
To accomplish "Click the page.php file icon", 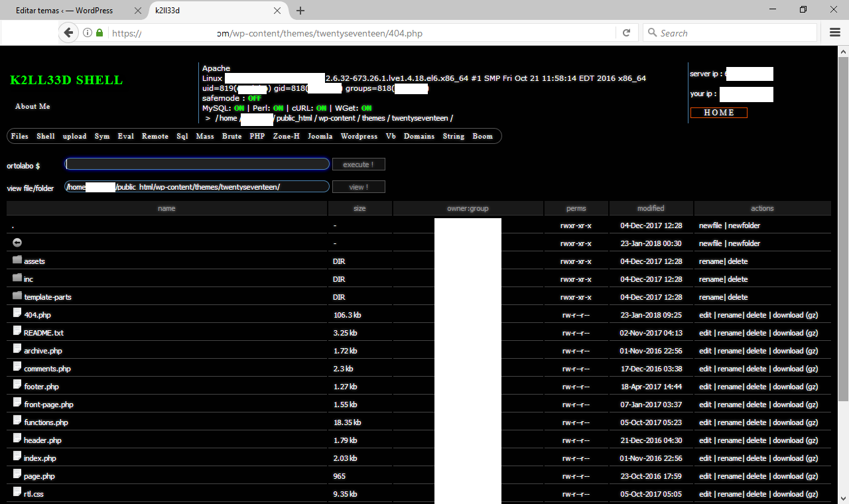I will click(x=17, y=475).
